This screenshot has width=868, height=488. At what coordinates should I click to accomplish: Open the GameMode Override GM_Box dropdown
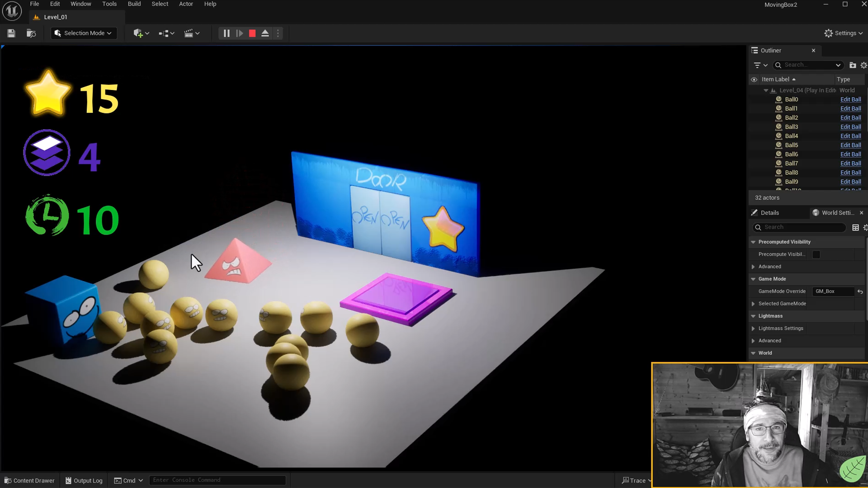[833, 291]
